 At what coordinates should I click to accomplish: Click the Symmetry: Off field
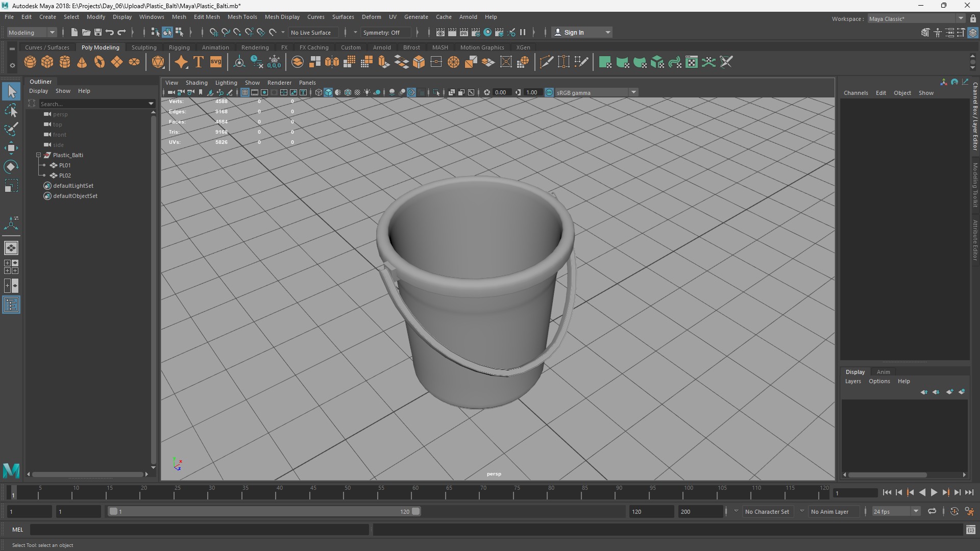pos(385,32)
